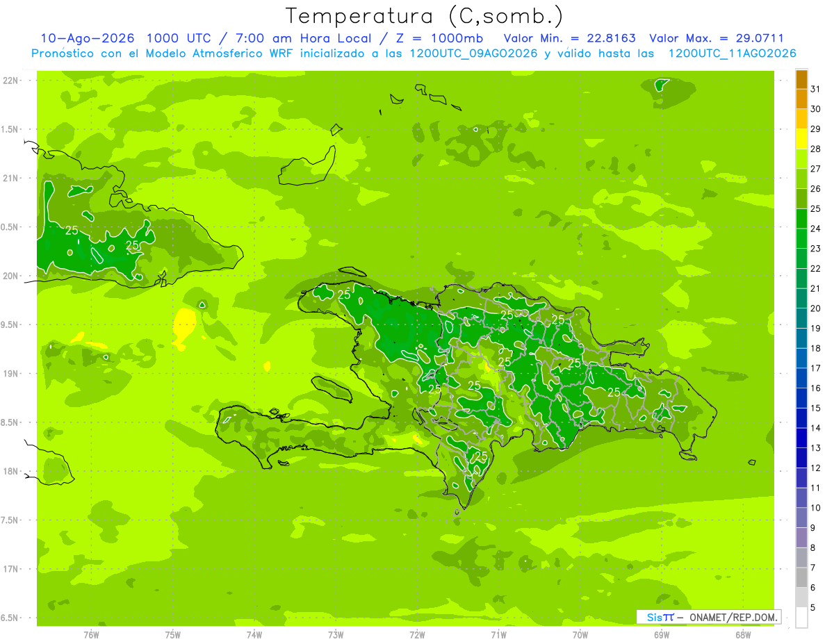Select the 'Z = 1000mb' level text
The width and height of the screenshot is (834, 644).
(440, 38)
